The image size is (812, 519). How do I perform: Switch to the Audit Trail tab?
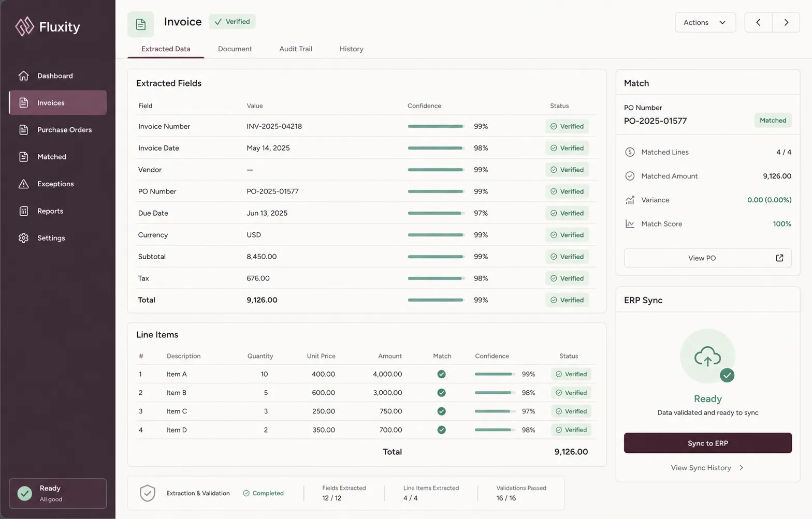pos(296,49)
